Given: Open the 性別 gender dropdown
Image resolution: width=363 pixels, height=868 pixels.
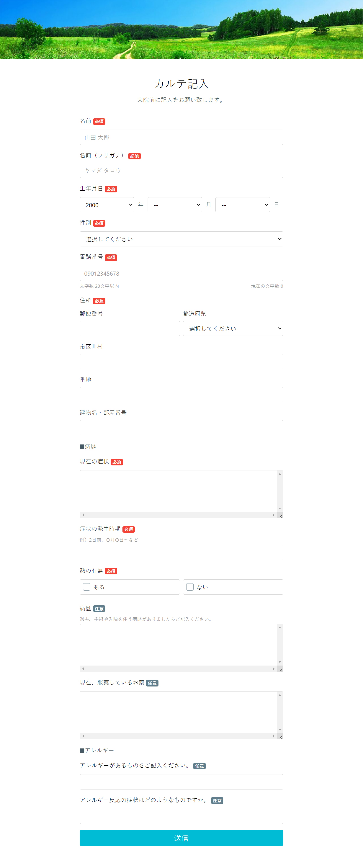Looking at the screenshot, I should 181,239.
